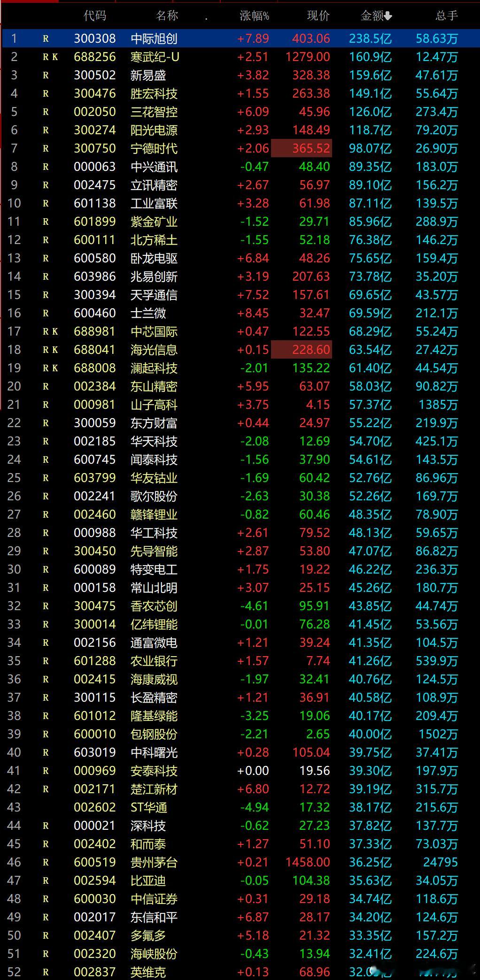The width and height of the screenshot is (480, 980).
Task: Select stock name 北方稀土
Action: pos(154,240)
